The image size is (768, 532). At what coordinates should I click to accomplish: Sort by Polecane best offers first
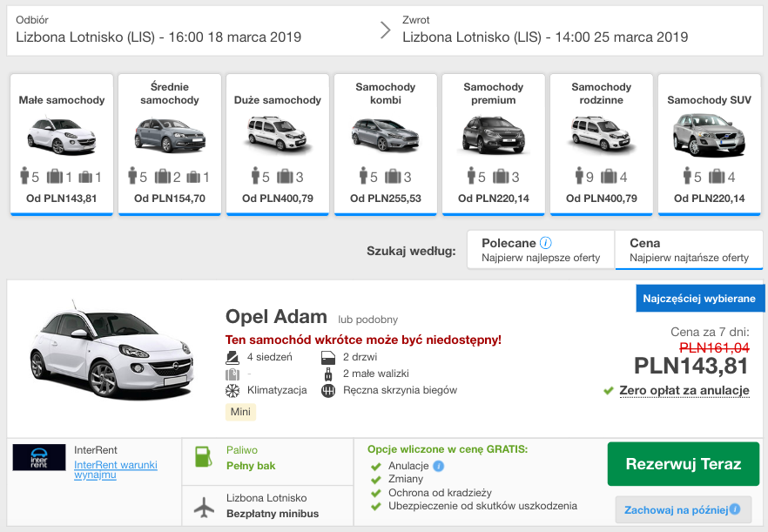coord(541,250)
